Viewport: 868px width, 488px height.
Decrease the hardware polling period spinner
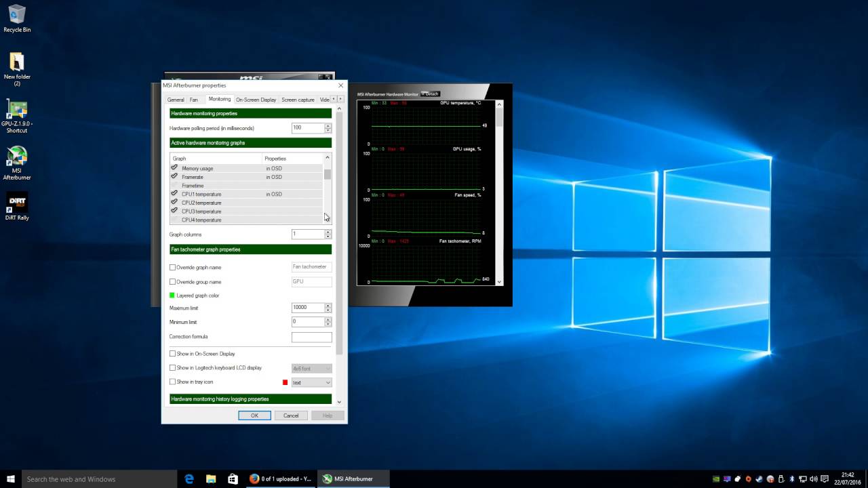coord(328,129)
